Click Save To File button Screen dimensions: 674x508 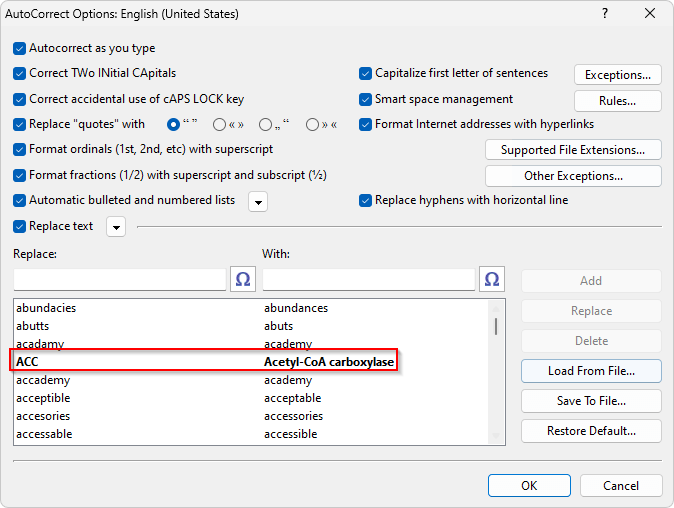point(591,401)
